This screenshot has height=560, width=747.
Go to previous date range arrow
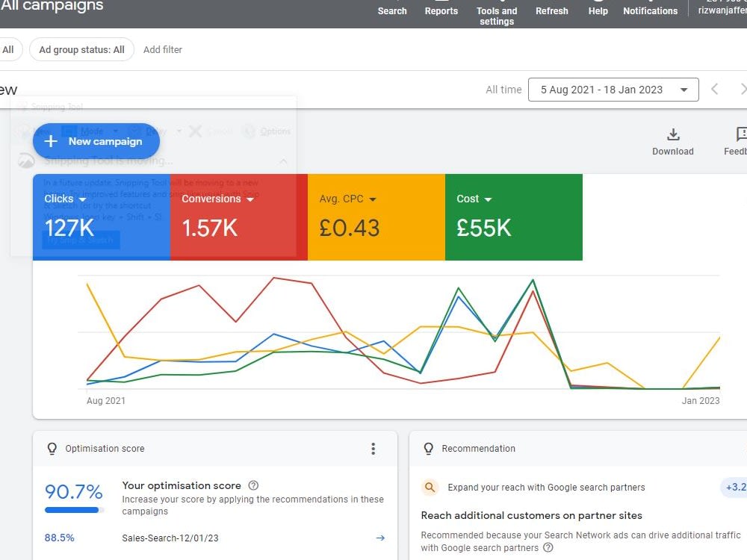tap(714, 89)
